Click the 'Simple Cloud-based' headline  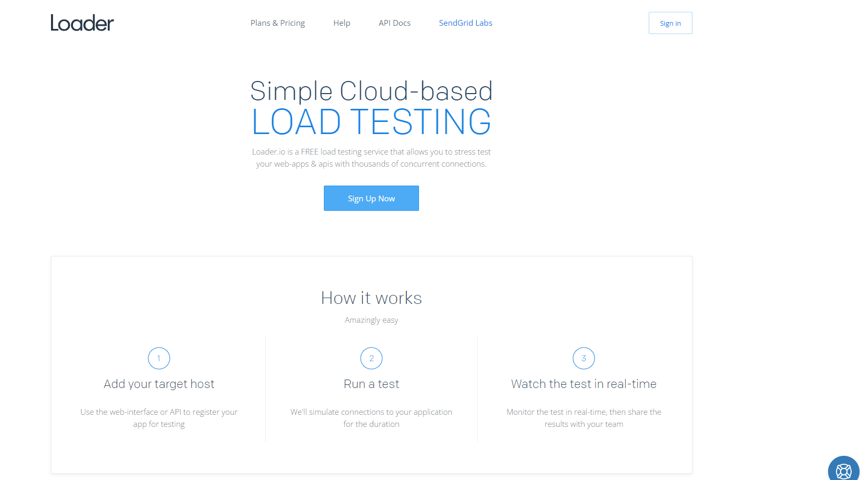[371, 91]
